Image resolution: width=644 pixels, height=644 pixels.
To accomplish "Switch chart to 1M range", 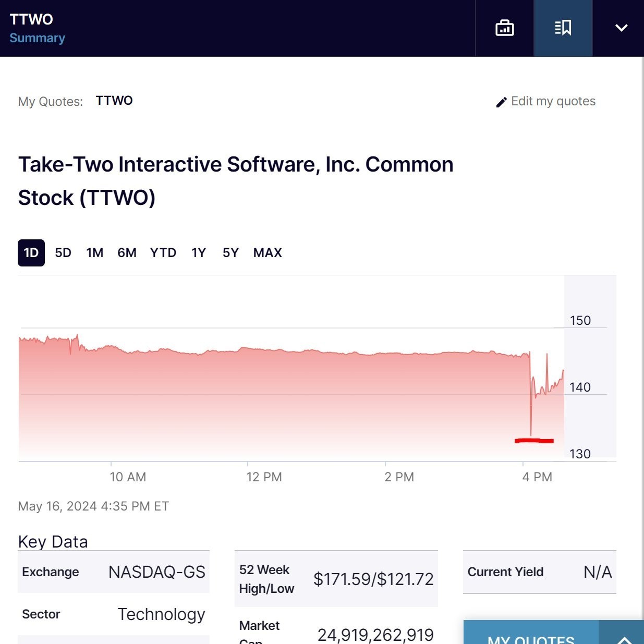I will pos(95,253).
